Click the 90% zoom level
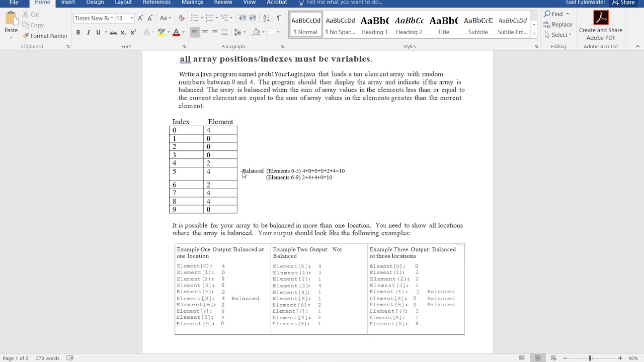 (633, 358)
